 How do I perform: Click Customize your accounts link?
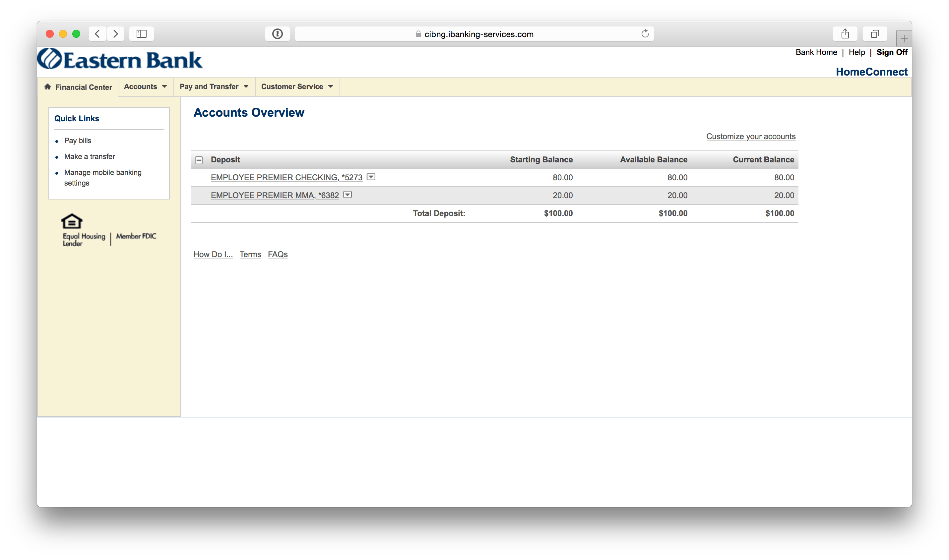click(751, 136)
